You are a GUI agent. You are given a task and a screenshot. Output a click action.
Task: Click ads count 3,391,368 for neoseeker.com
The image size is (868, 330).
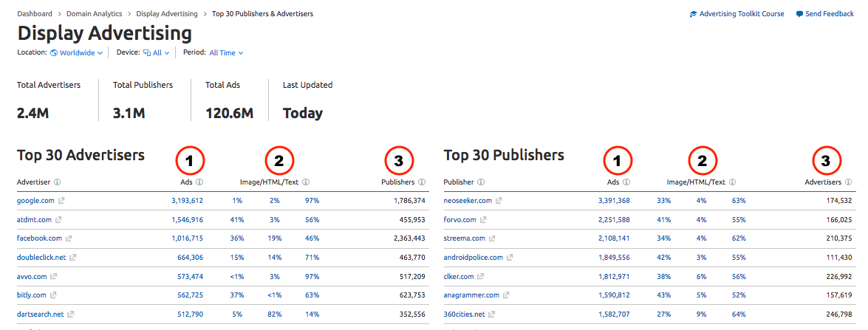[x=614, y=201]
